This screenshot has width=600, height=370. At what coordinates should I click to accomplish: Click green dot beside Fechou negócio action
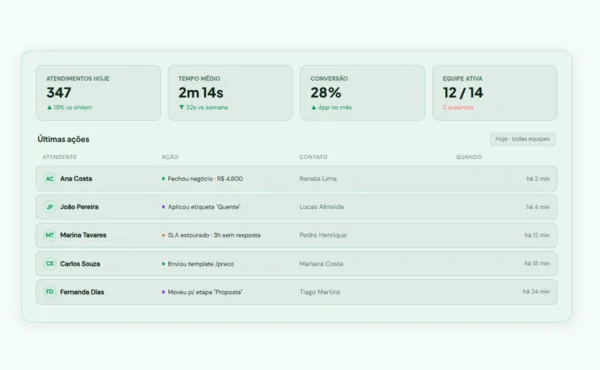pyautogui.click(x=163, y=179)
